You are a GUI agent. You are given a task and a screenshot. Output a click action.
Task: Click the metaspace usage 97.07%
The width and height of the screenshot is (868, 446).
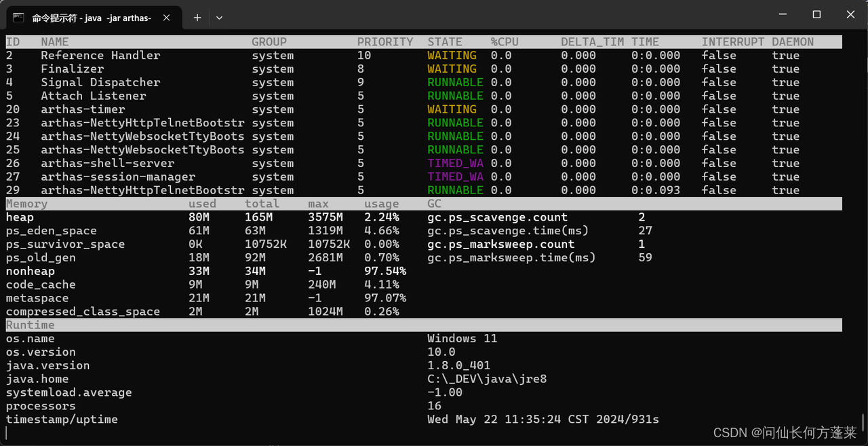coord(385,298)
